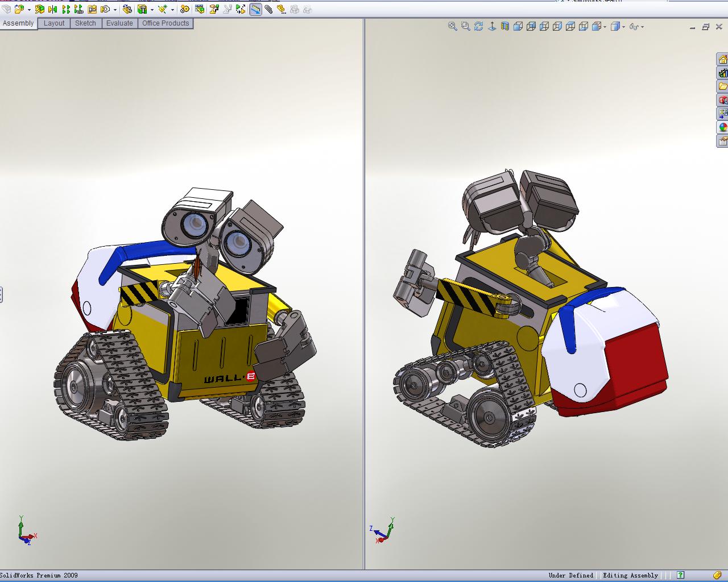The height and width of the screenshot is (582, 728).
Task: Minimize the document window
Action: [x=693, y=27]
